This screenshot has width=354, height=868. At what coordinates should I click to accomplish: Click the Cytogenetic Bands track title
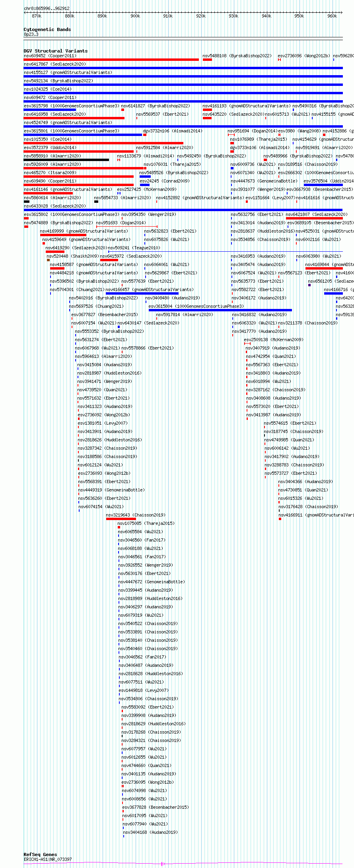[x=47, y=29]
